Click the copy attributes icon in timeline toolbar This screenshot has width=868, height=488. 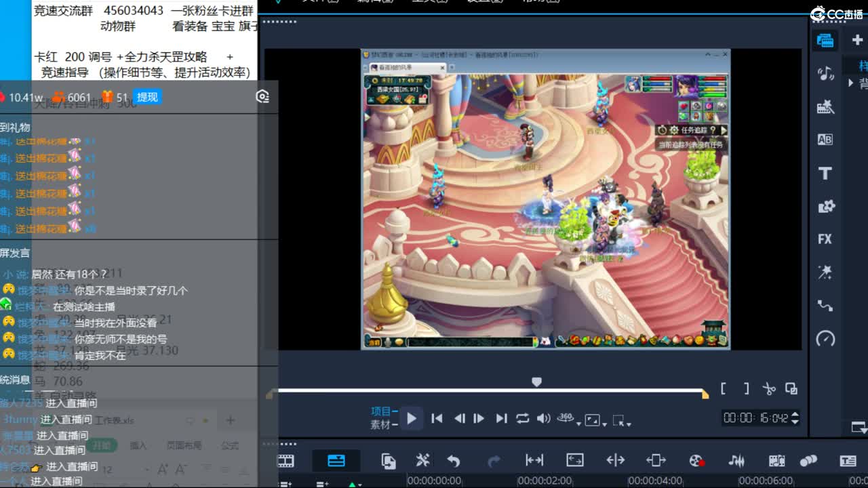(x=388, y=461)
